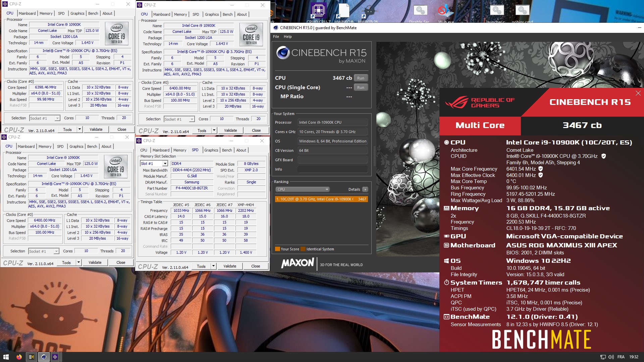Click the ROG Republic of Gamers logo
The width and height of the screenshot is (644, 362).
click(480, 102)
